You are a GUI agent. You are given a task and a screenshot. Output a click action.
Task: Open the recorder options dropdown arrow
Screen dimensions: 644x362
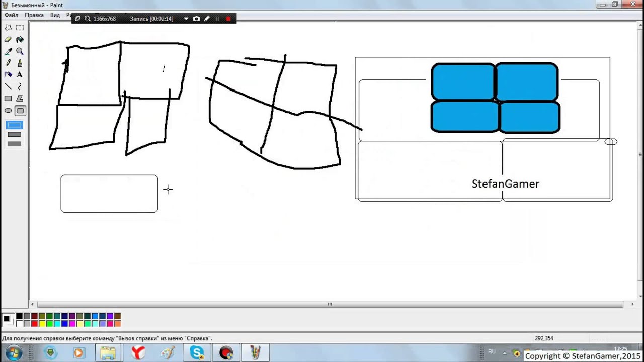(186, 19)
